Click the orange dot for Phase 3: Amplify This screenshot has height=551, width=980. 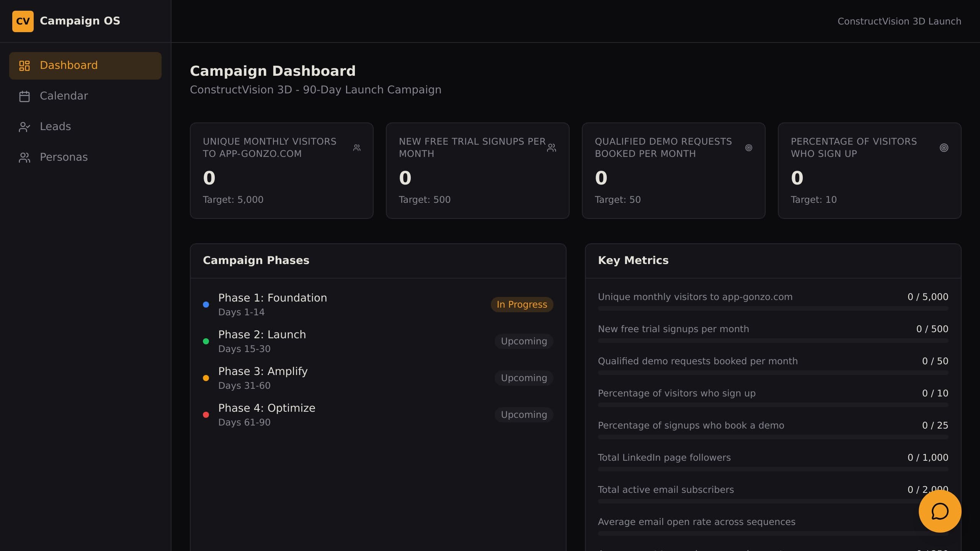[206, 378]
